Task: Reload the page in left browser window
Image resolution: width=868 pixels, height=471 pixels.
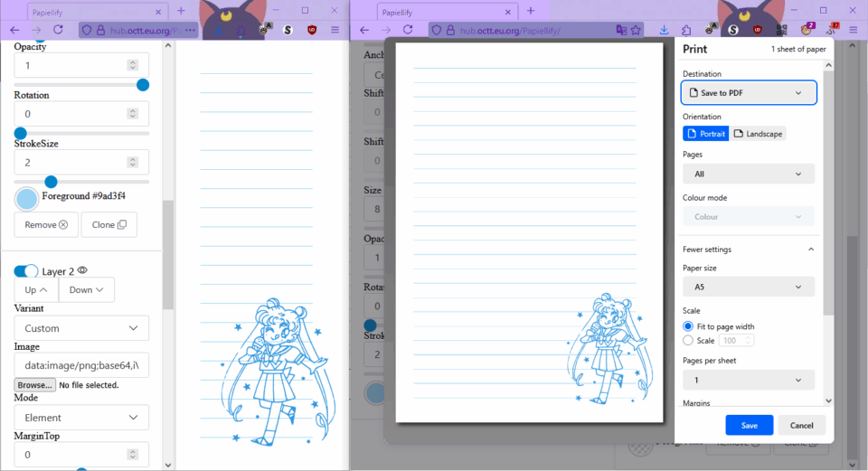Action: (x=58, y=30)
